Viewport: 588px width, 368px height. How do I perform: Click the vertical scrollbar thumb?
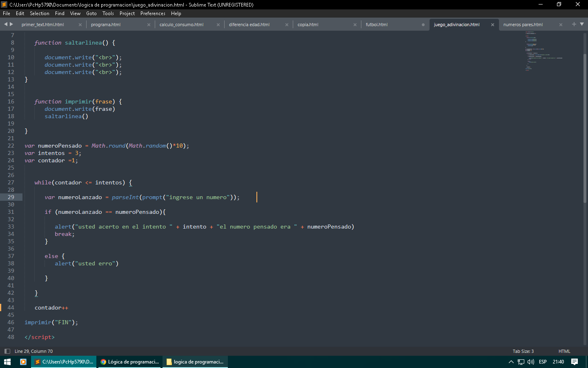[x=585, y=129]
